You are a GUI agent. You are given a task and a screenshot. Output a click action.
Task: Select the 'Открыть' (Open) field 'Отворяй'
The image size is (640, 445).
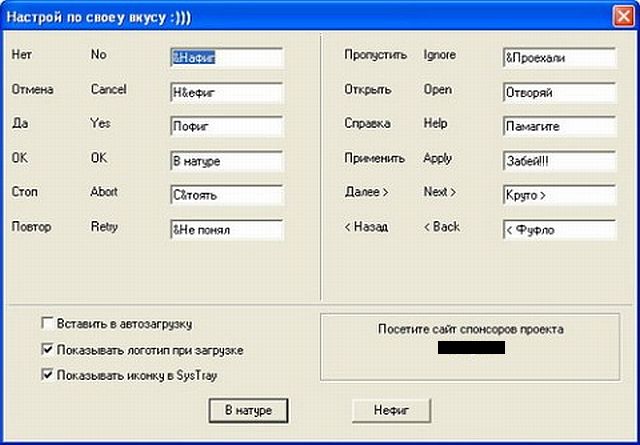click(559, 92)
